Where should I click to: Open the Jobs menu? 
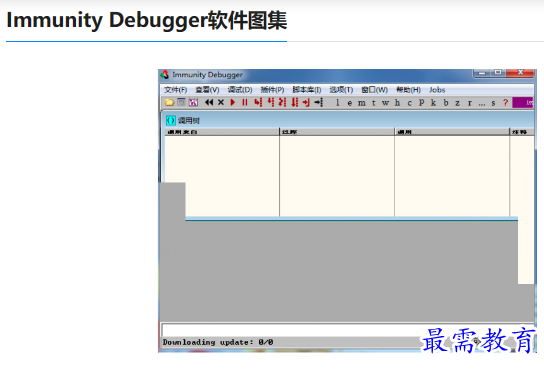[x=437, y=90]
